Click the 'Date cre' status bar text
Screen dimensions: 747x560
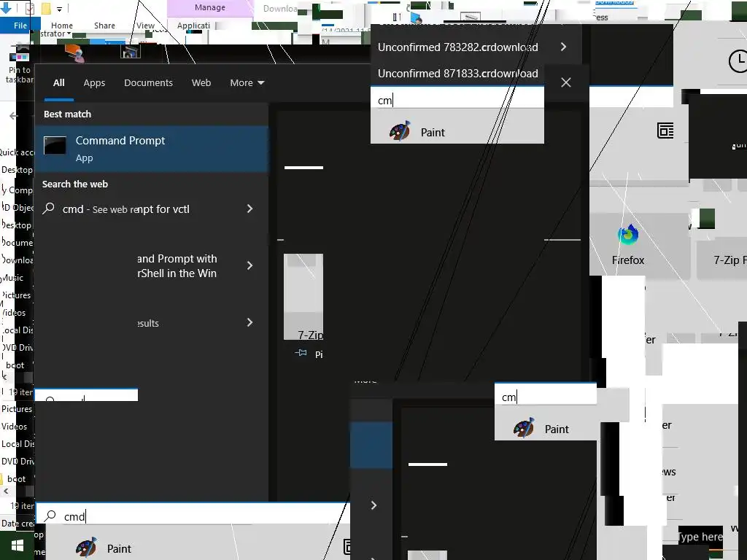click(x=18, y=524)
